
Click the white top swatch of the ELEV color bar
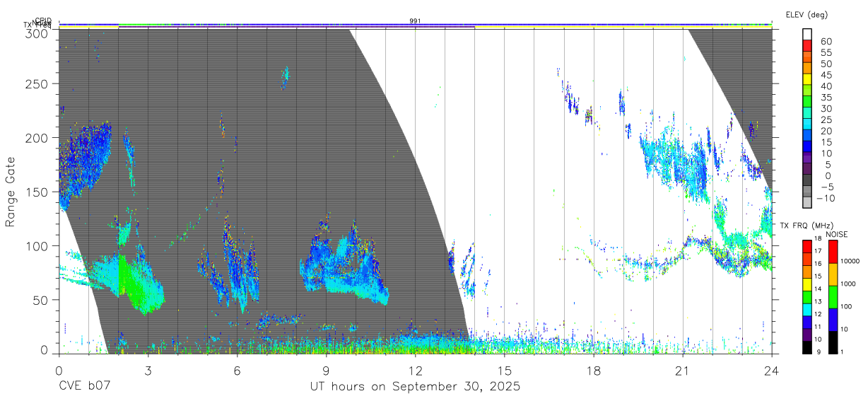[807, 34]
